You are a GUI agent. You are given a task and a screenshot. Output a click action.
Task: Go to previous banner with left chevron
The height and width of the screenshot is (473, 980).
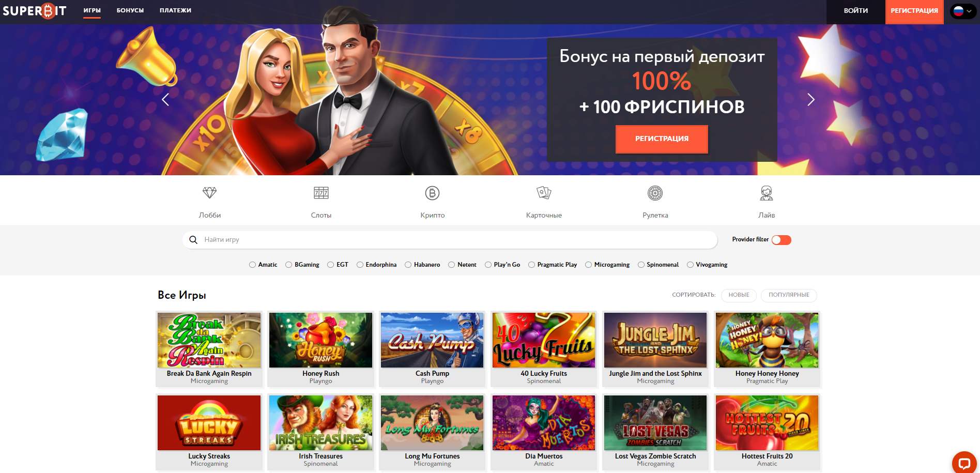pyautogui.click(x=166, y=100)
